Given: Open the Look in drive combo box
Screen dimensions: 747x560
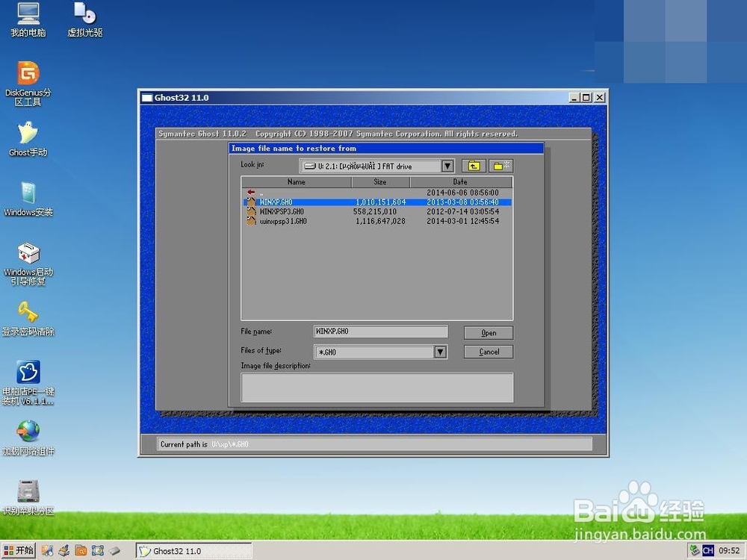Looking at the screenshot, I should coord(376,166).
